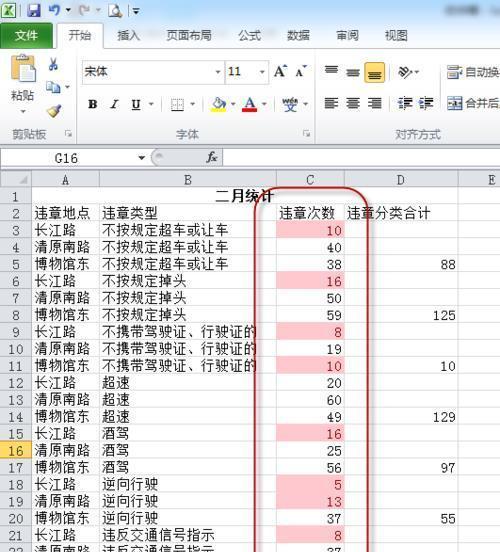
Task: Click the Save icon in quick access toolbar
Action: click(34, 10)
